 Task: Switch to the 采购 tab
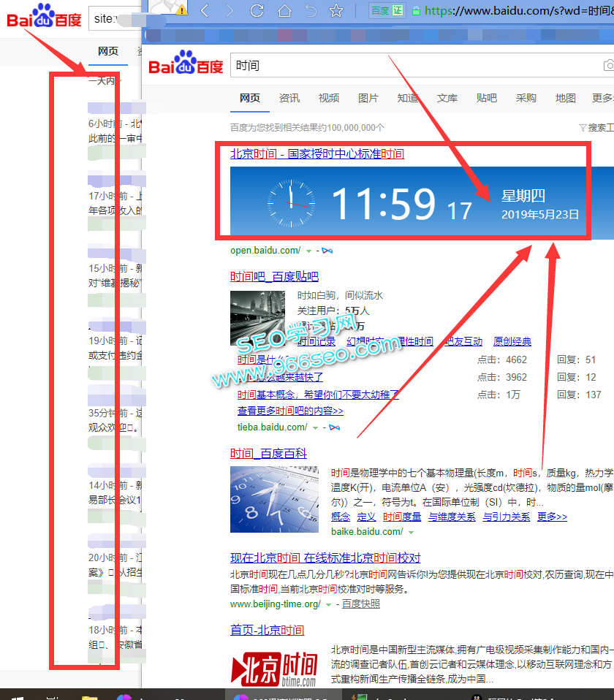(526, 98)
